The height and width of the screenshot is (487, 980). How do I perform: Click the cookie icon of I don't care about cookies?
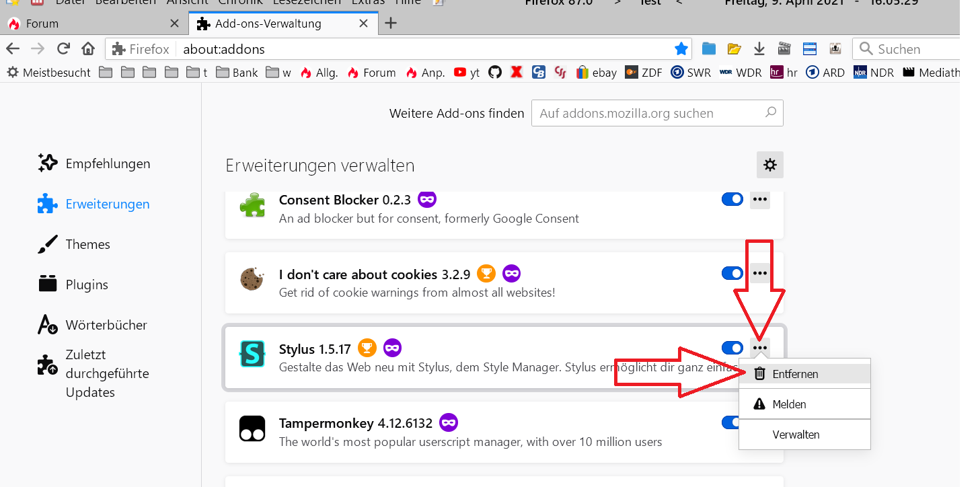[x=252, y=279]
